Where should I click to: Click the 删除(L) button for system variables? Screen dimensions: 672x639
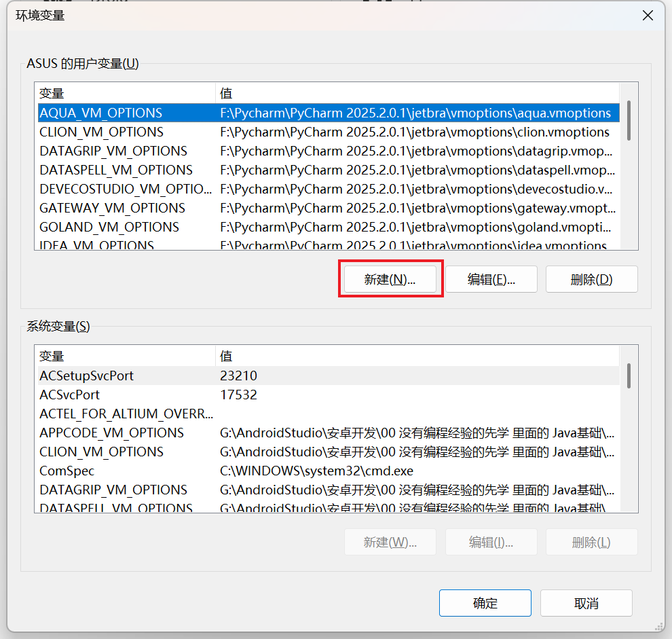591,542
